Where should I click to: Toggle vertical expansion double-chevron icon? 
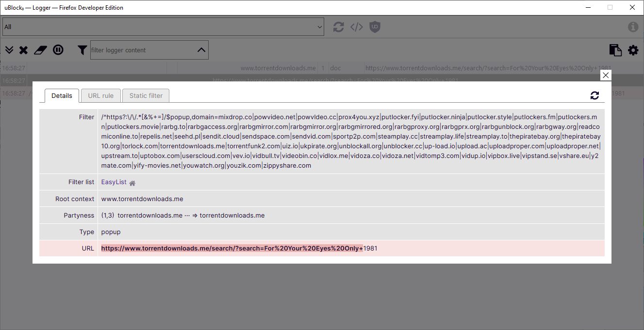[x=9, y=50]
